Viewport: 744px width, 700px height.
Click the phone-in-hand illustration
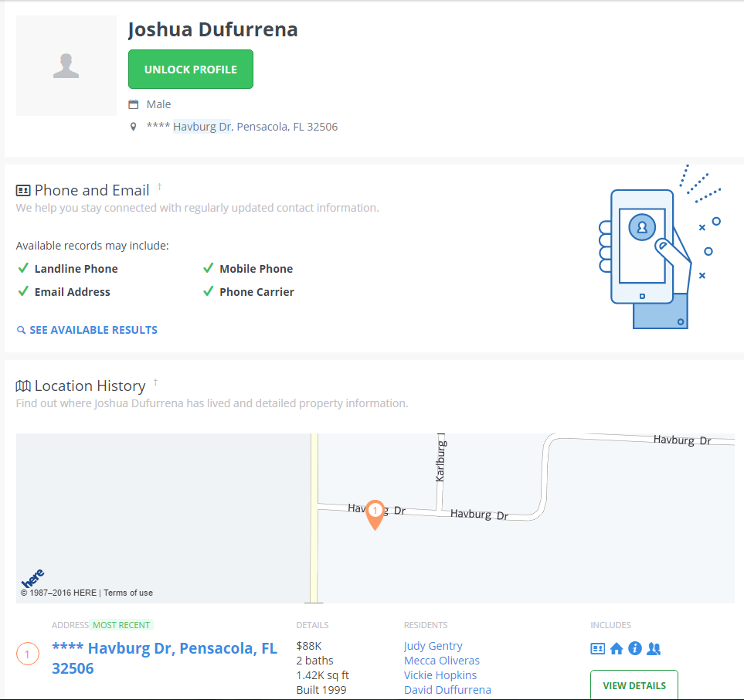pos(660,246)
